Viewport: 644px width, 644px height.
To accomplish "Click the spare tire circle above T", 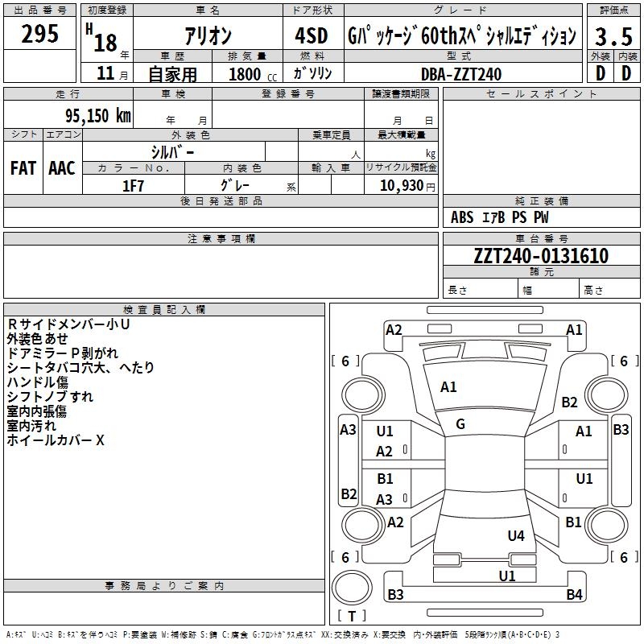I will coord(352,588).
